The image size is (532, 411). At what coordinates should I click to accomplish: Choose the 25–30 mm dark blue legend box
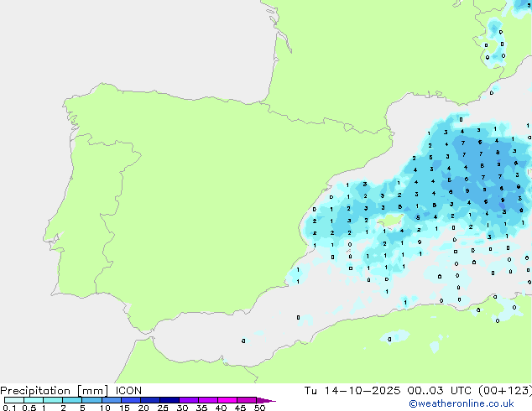click(x=170, y=400)
